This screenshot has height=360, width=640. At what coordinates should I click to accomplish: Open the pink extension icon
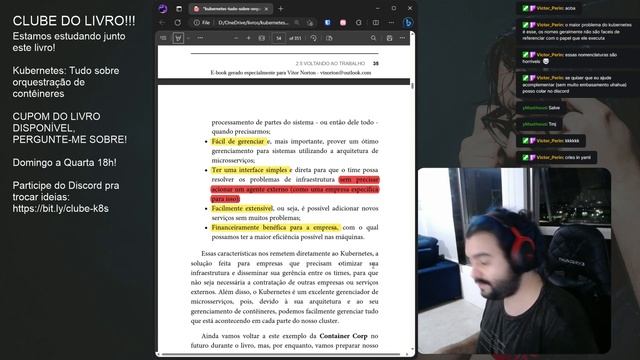(343, 23)
